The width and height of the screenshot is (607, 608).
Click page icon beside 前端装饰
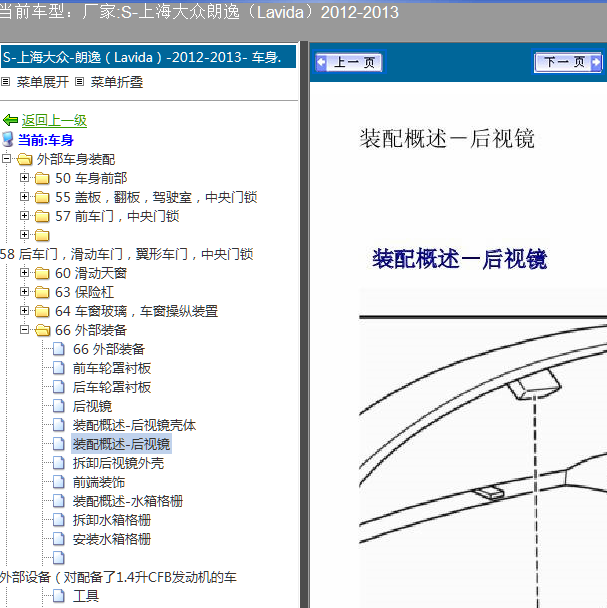coord(59,482)
